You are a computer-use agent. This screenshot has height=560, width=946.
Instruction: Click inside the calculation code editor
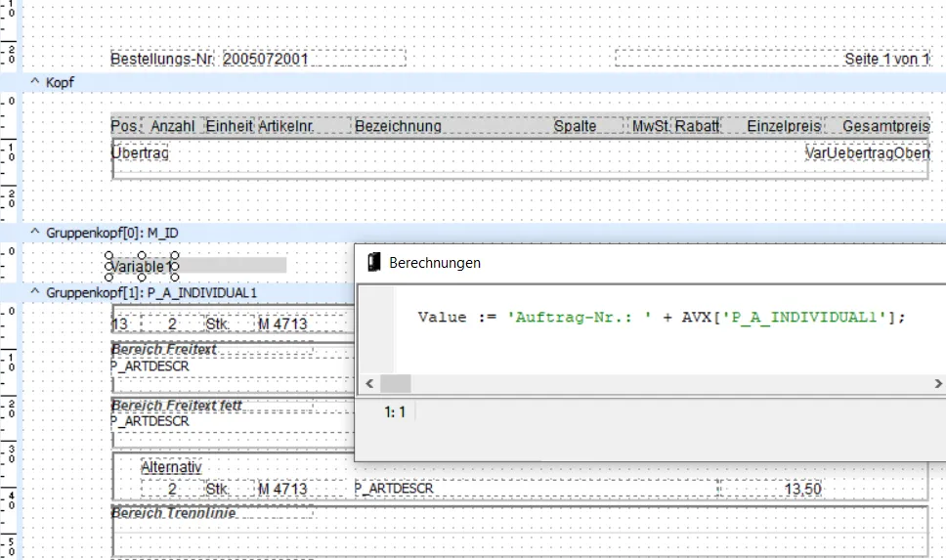point(645,332)
